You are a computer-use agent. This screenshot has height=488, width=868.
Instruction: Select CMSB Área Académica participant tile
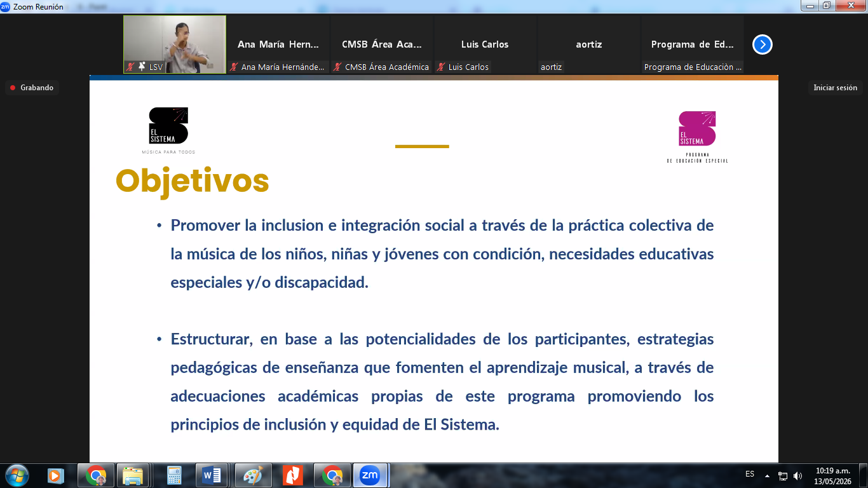pyautogui.click(x=382, y=44)
